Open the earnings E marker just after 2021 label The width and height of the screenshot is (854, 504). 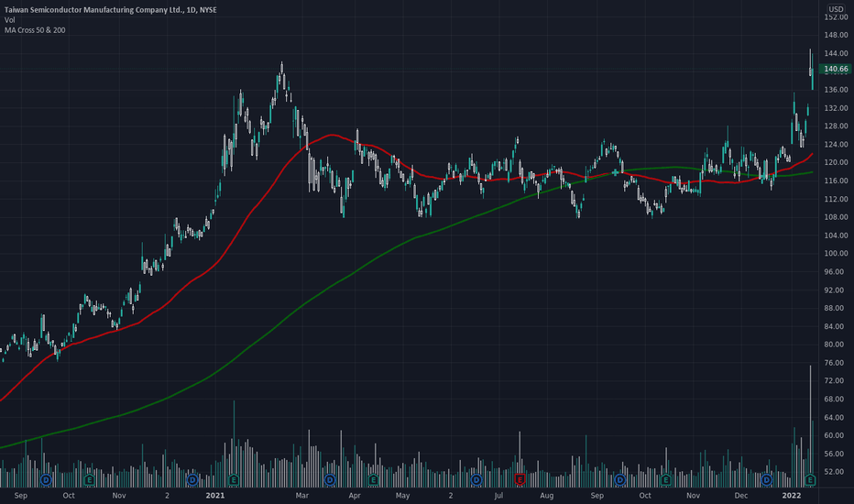pos(234,480)
